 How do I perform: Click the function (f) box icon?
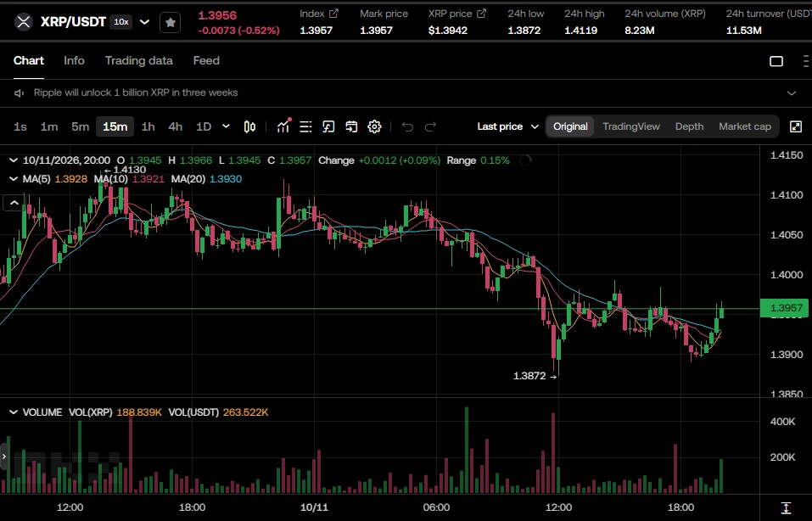pos(328,127)
